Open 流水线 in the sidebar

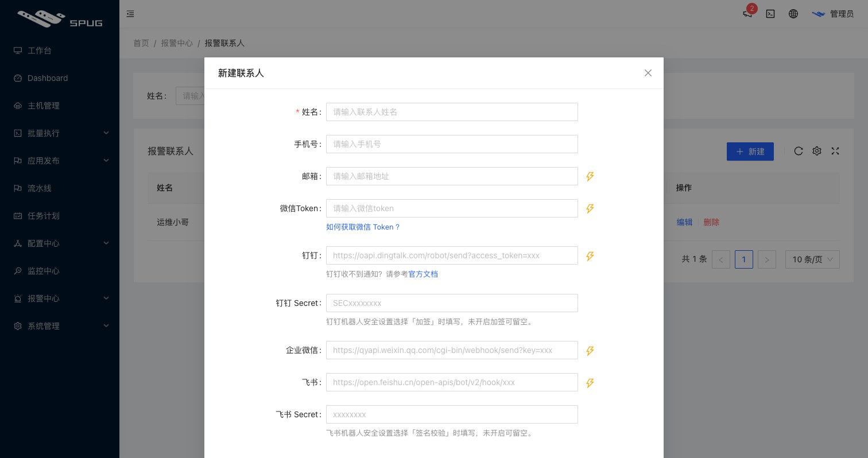[60, 188]
